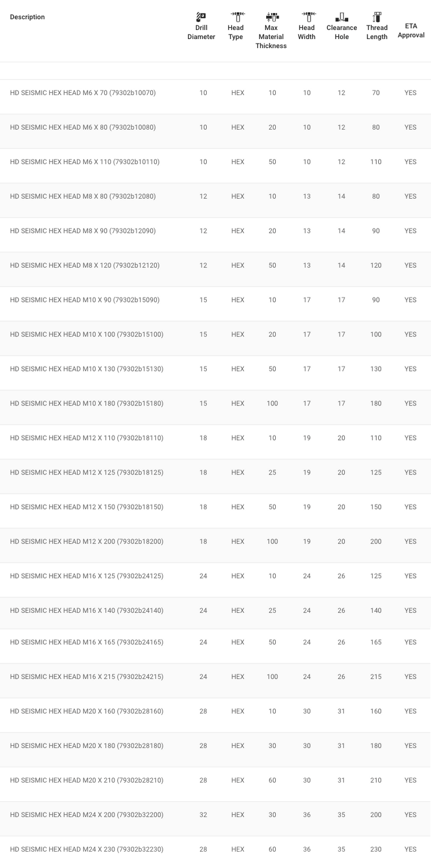Open the M12 X 200 (79302b18200) item
This screenshot has width=431, height=868.
tap(215, 542)
